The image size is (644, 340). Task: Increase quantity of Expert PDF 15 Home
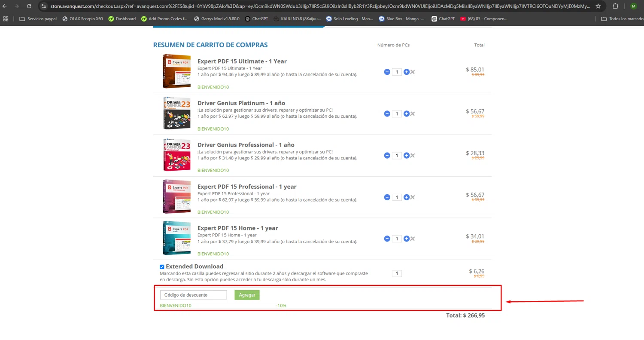pyautogui.click(x=407, y=239)
